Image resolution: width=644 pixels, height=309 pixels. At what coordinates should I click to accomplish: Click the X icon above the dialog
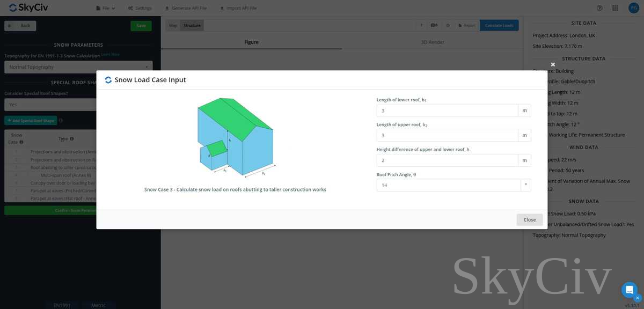pyautogui.click(x=553, y=64)
